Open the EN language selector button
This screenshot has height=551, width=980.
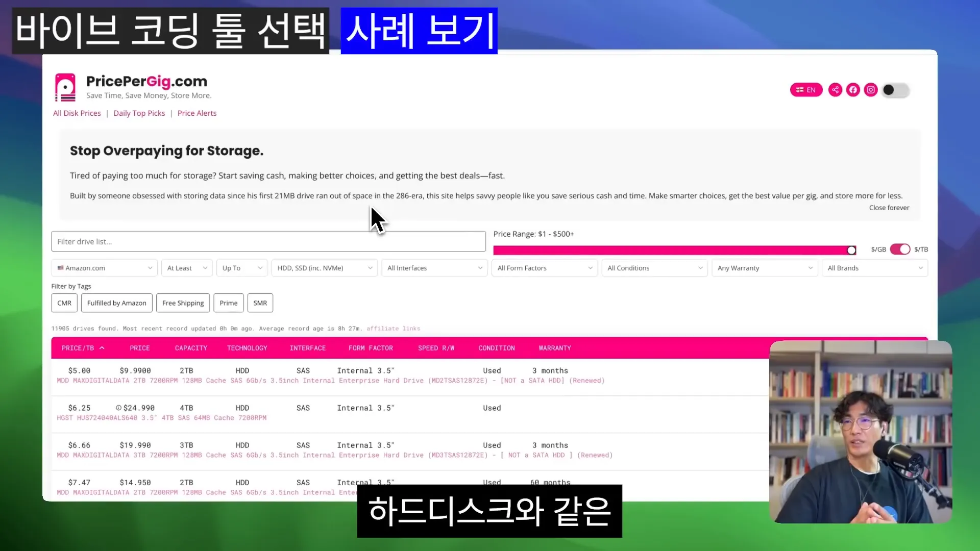(x=806, y=90)
